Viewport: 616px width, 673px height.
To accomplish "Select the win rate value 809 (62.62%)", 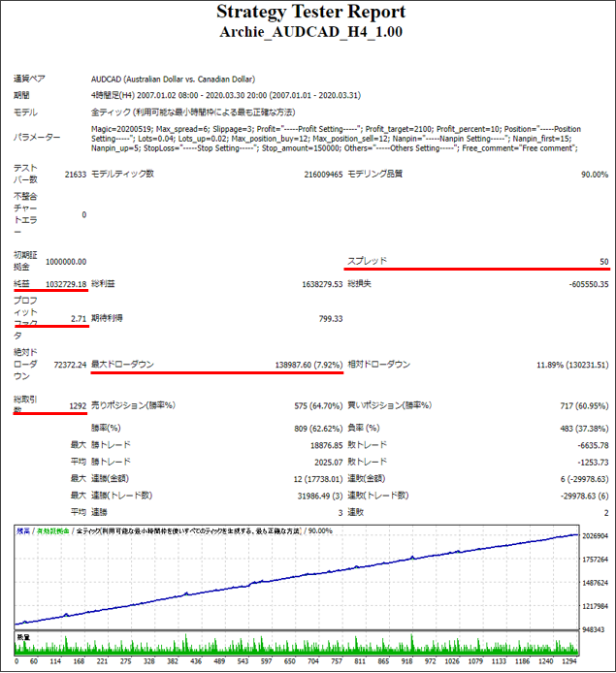I will pyautogui.click(x=318, y=429).
